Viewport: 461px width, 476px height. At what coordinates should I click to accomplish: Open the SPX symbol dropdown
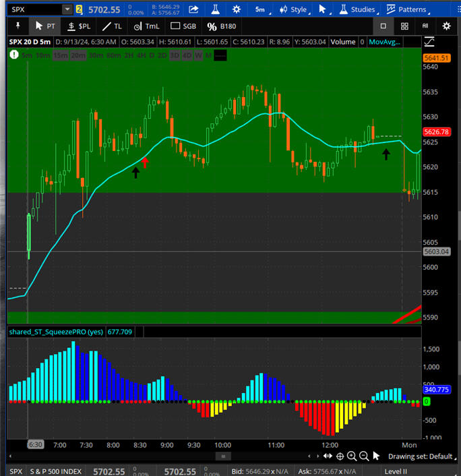(x=67, y=9)
